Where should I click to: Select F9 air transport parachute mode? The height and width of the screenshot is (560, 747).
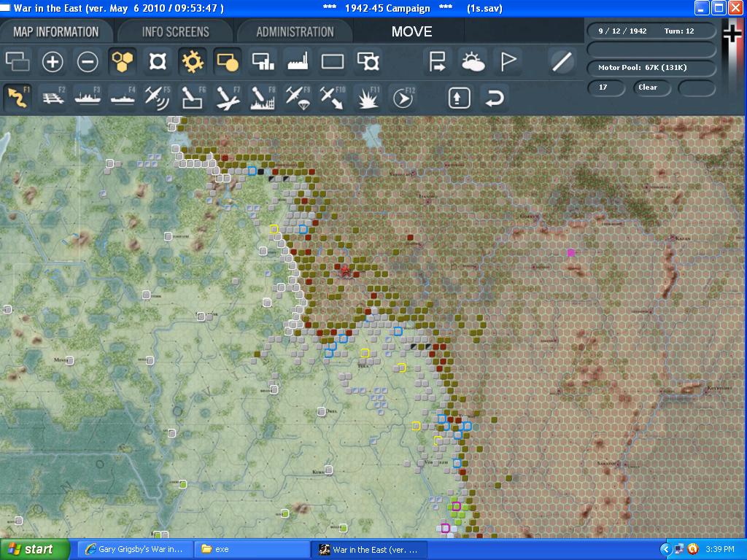point(298,98)
